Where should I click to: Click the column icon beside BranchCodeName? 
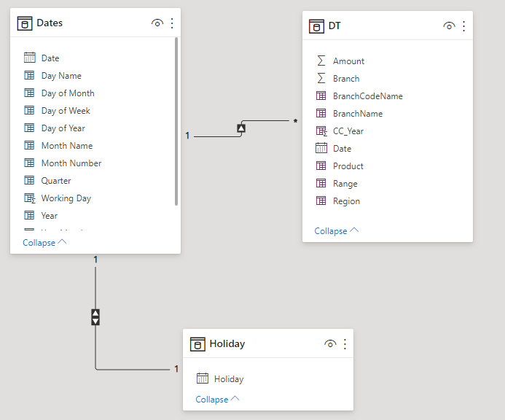click(x=321, y=96)
